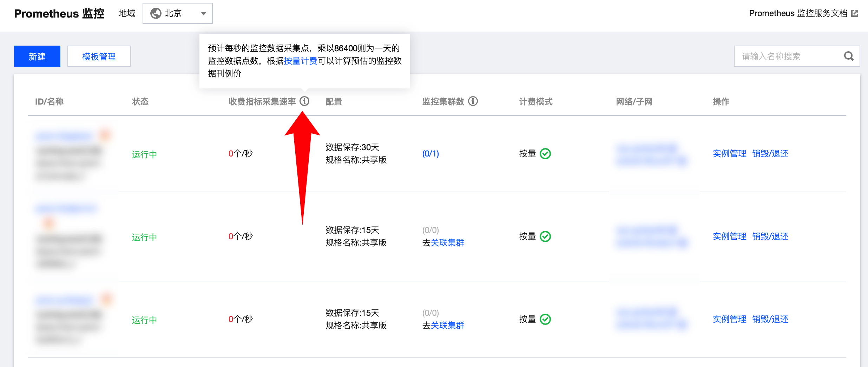This screenshot has width=868, height=367.
Task: Open the 北京 region dropdown
Action: coord(177,13)
